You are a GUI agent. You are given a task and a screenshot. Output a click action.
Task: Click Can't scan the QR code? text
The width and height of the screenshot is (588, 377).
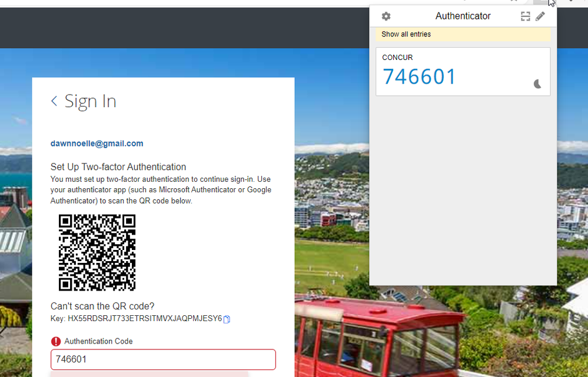[102, 306]
